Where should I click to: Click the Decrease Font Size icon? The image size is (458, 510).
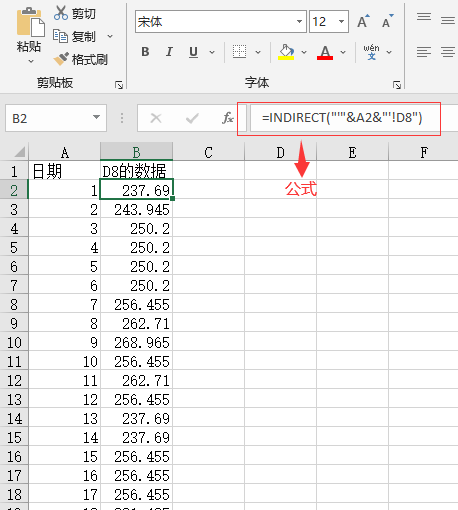coord(387,22)
